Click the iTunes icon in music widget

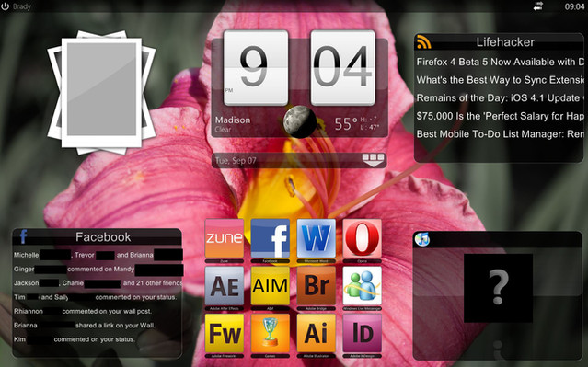(422, 239)
